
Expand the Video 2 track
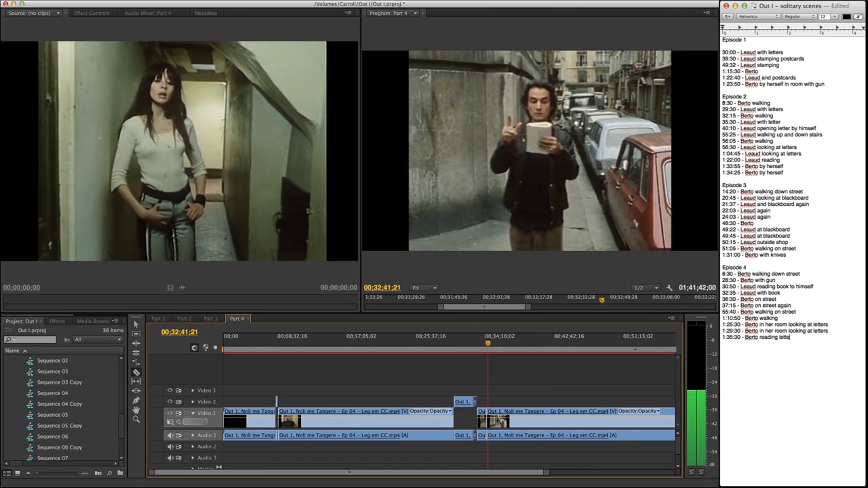click(193, 402)
